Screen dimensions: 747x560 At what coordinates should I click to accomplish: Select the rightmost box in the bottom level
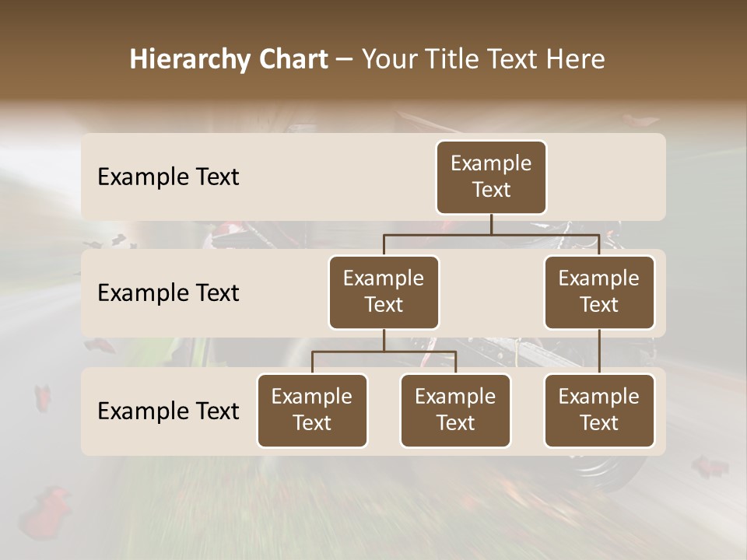click(598, 410)
